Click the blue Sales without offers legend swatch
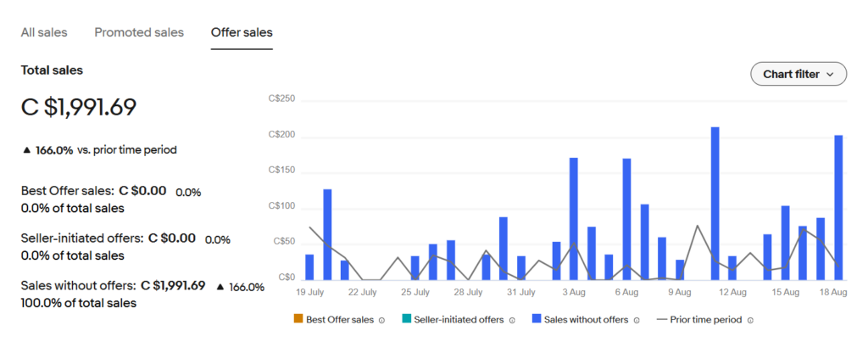The image size is (868, 342). pyautogui.click(x=537, y=319)
